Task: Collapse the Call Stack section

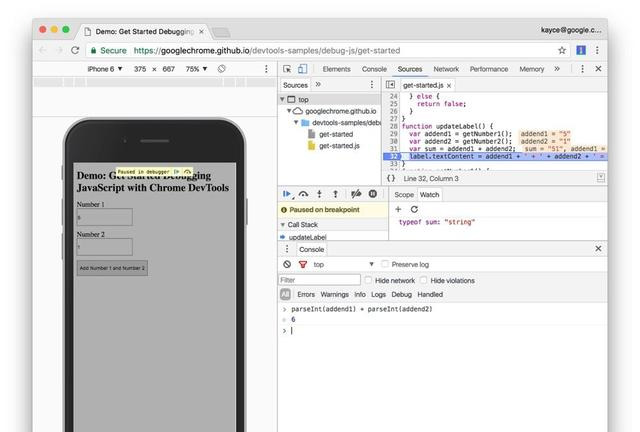Action: [x=283, y=225]
